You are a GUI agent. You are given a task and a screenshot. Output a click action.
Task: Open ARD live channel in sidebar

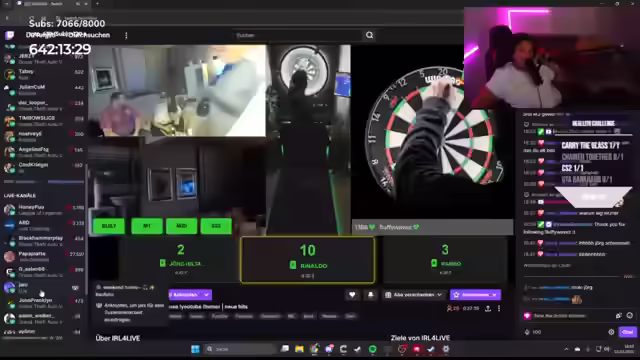(x=44, y=225)
